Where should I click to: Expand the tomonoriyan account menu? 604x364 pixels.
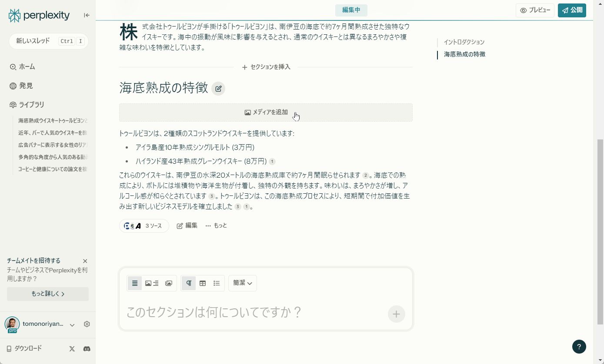coord(72,324)
